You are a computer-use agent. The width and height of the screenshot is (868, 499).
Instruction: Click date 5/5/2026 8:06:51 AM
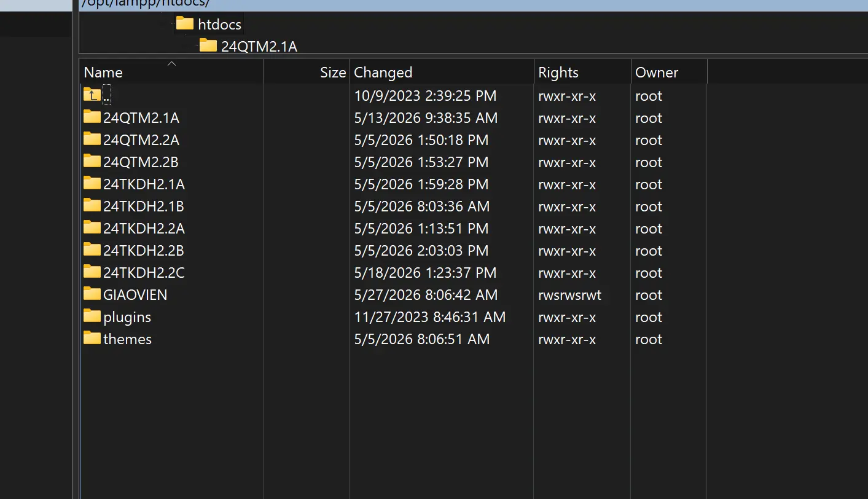pos(422,339)
